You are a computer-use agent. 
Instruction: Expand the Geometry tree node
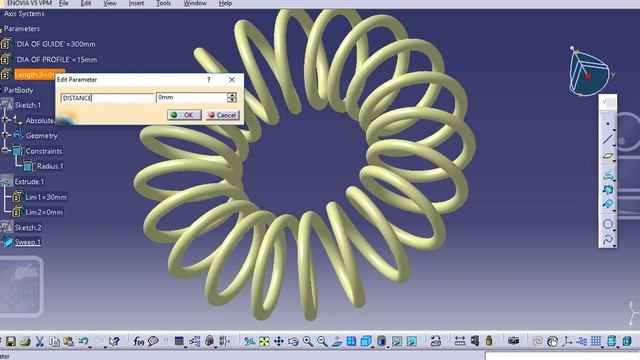(5, 134)
